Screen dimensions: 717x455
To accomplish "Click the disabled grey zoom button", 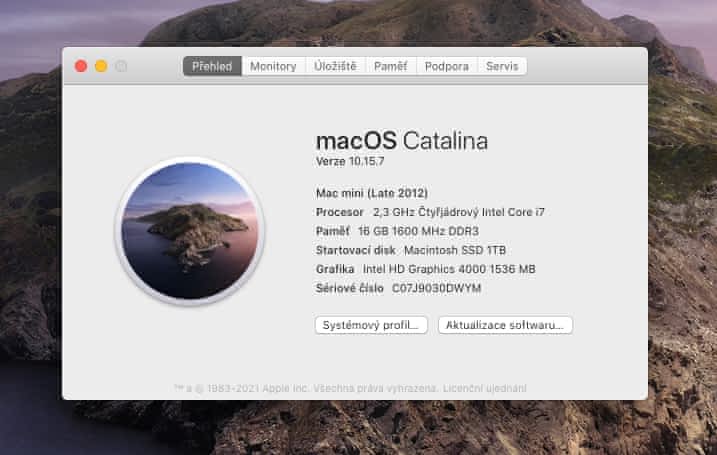I will click(121, 66).
